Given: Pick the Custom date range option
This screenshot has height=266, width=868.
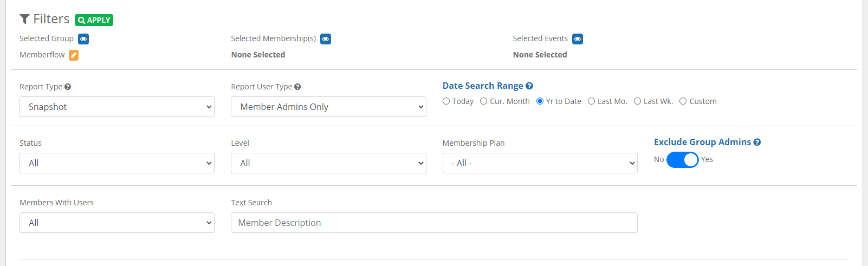Looking at the screenshot, I should tap(683, 101).
